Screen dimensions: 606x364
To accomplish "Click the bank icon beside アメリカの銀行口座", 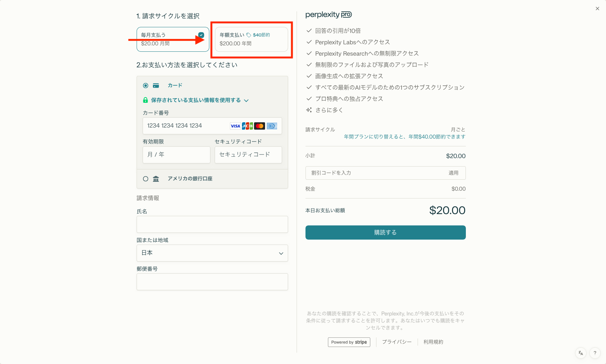I will tap(156, 179).
